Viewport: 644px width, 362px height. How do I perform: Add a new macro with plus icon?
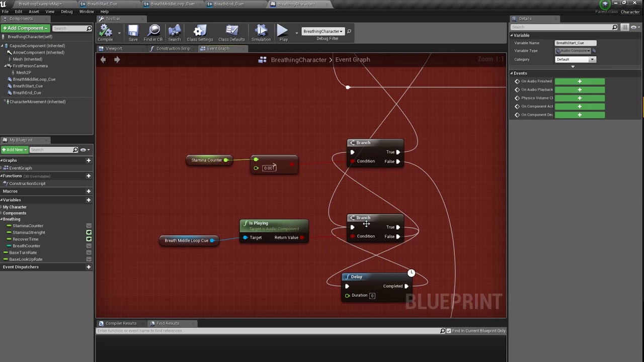coord(89,191)
